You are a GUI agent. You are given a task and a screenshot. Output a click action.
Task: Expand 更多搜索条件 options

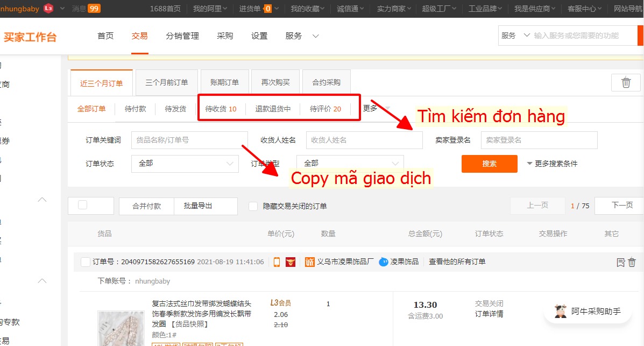point(552,164)
